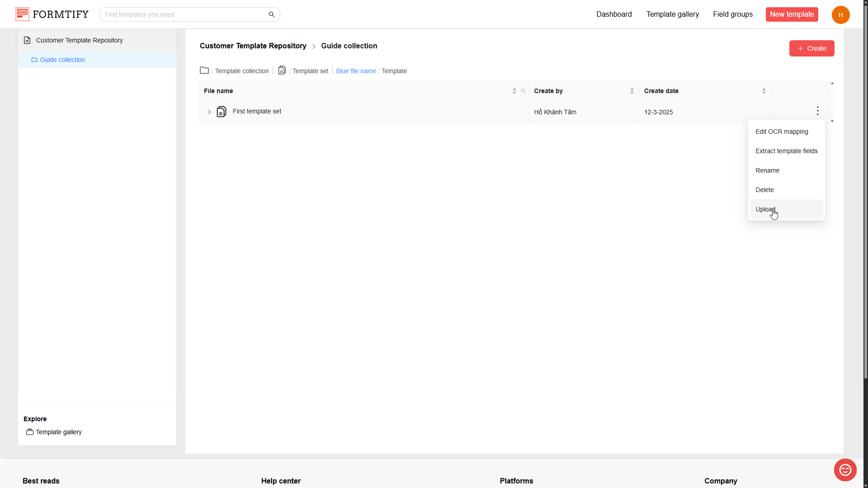Open the three-dot menu for First template set
868x488 pixels.
(817, 111)
